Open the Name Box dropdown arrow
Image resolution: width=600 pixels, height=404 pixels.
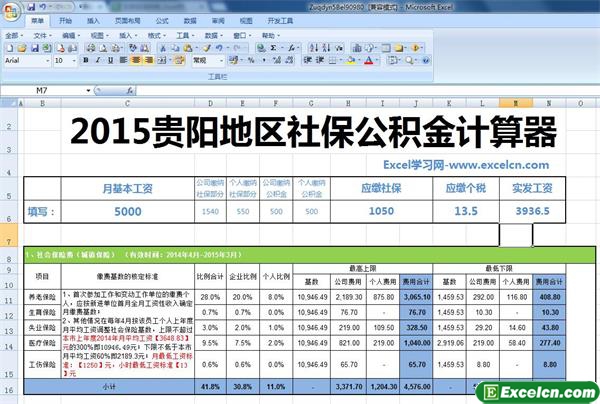(88, 91)
